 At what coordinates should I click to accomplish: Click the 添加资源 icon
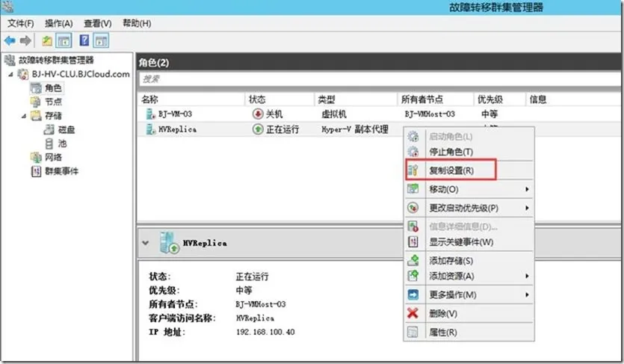pyautogui.click(x=413, y=276)
